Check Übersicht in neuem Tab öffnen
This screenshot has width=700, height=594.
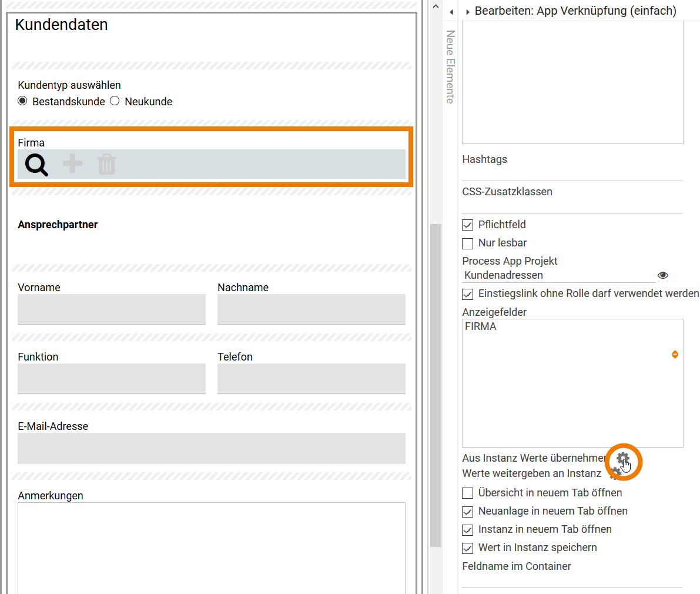click(x=468, y=493)
